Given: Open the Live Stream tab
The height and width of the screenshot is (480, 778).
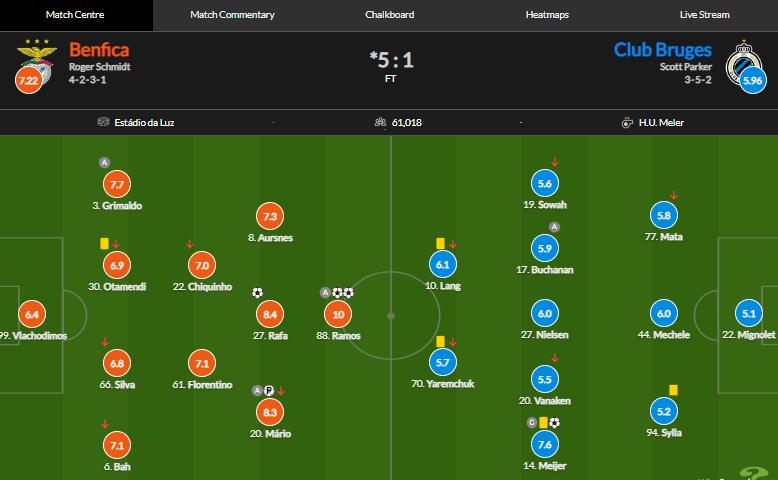Looking at the screenshot, I should [x=704, y=15].
